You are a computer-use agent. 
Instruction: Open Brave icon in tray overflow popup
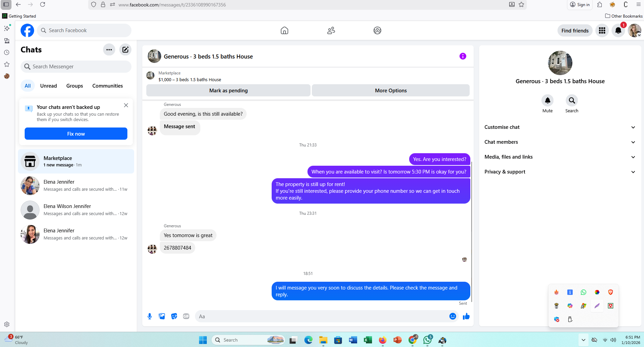pyautogui.click(x=611, y=292)
